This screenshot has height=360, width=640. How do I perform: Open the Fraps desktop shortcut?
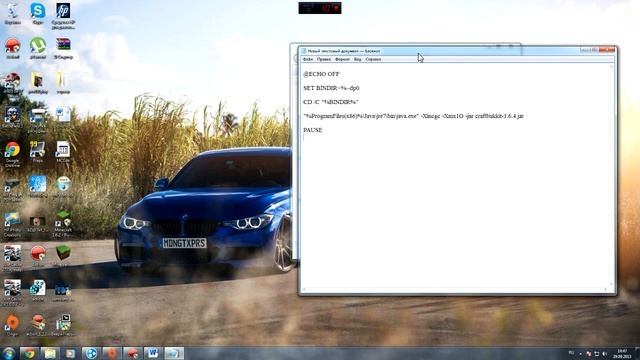(x=38, y=151)
